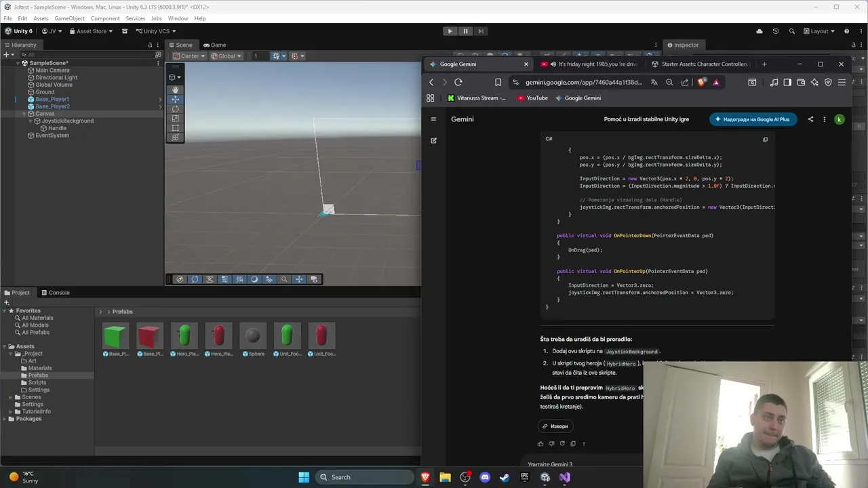The image size is (868, 488).
Task: Click the Unity Step frame button
Action: [x=481, y=31]
